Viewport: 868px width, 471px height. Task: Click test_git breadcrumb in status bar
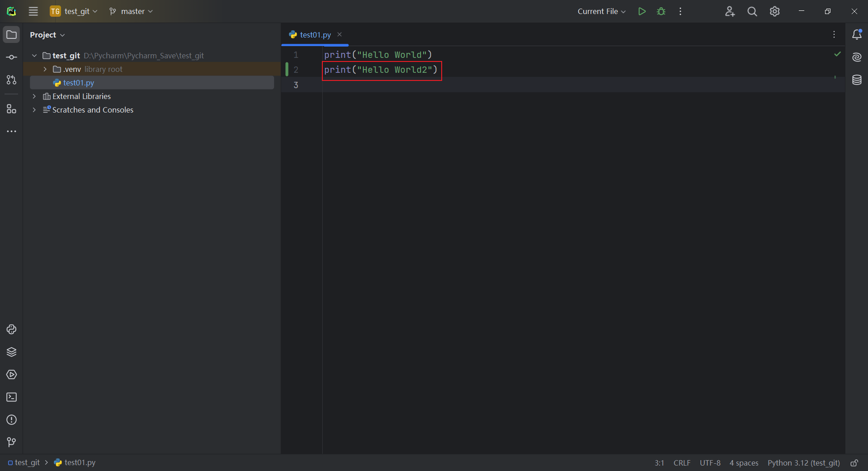24,463
